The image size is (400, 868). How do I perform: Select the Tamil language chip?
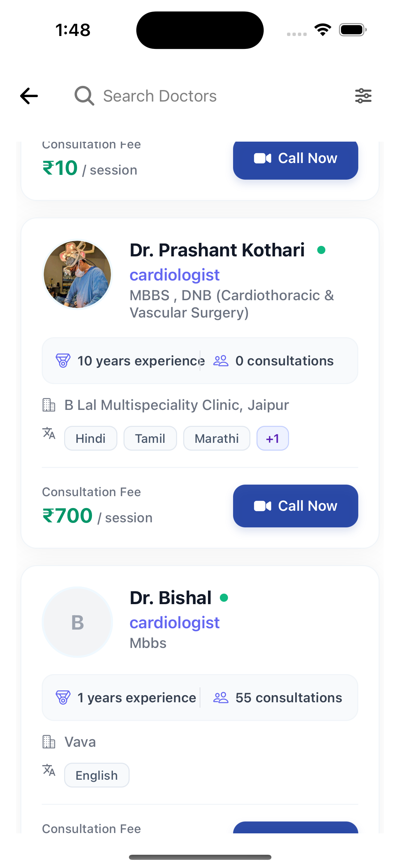150,438
